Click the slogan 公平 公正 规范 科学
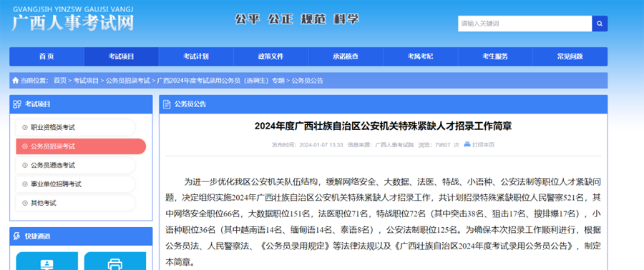Viewport: 644px width, 270px height. coord(297,19)
